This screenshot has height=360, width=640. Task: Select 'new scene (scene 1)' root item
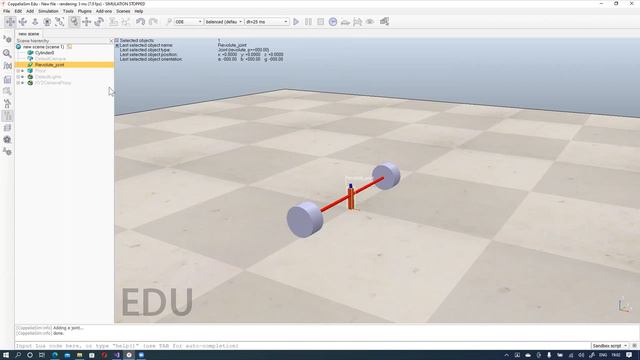43,47
